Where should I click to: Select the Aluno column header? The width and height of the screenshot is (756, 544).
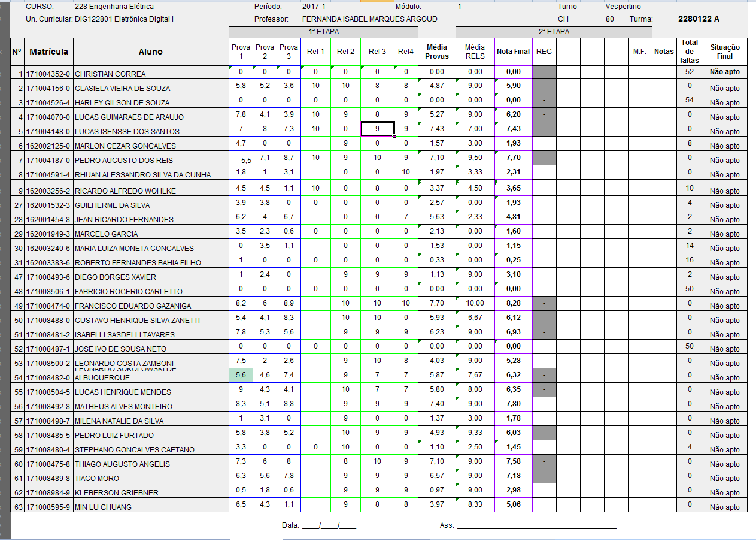[150, 52]
